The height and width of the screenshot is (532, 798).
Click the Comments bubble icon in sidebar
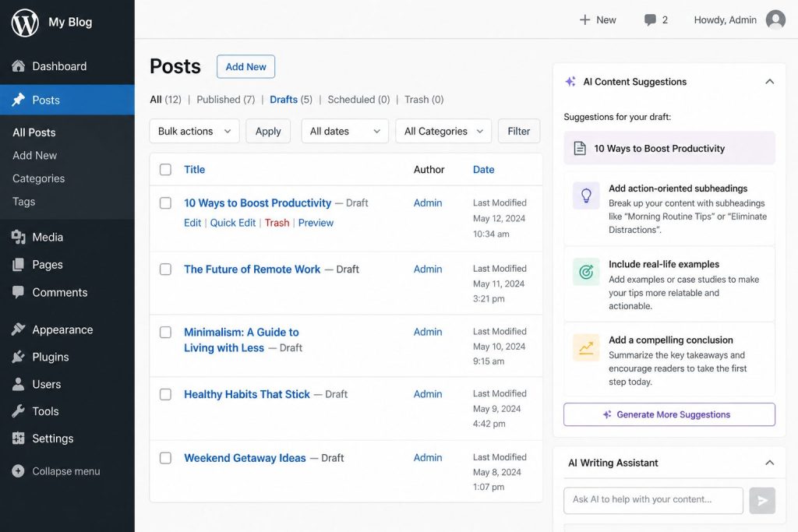(19, 292)
